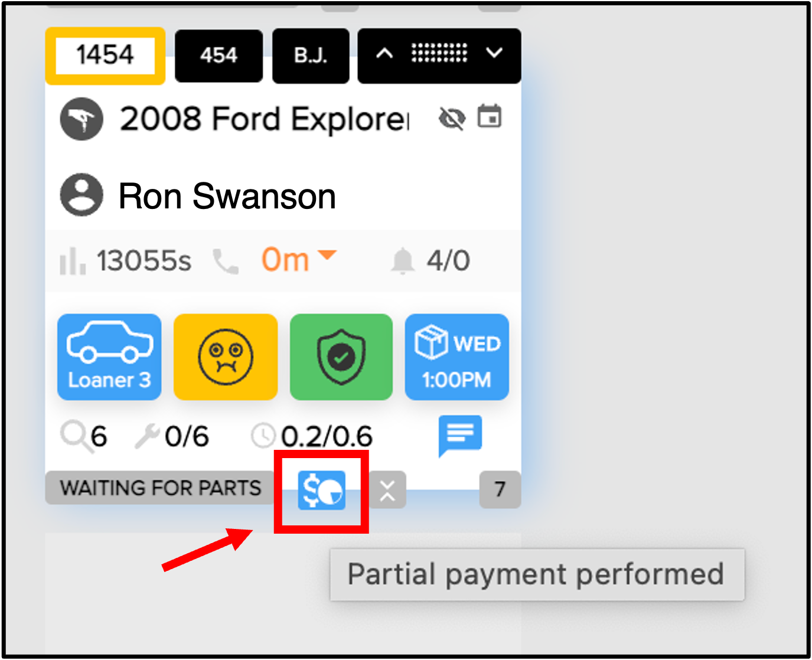The height and width of the screenshot is (660, 812).
Task: Click the collapse arrows icon beside payment
Action: click(387, 490)
